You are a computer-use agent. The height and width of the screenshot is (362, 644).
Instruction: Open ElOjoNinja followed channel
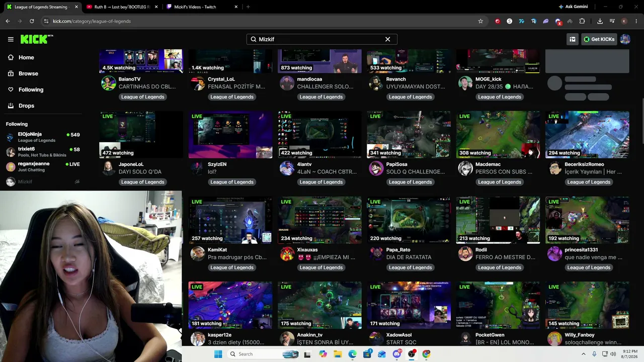(43, 137)
